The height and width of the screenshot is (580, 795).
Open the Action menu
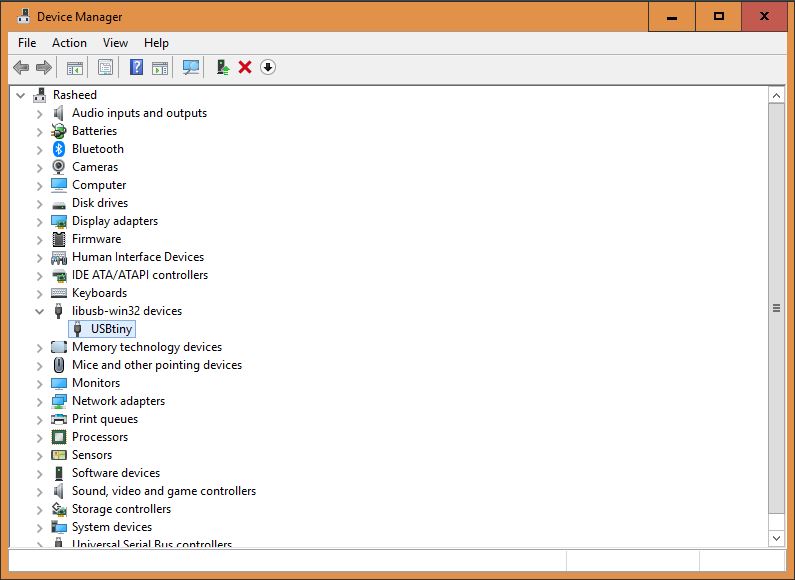(69, 43)
